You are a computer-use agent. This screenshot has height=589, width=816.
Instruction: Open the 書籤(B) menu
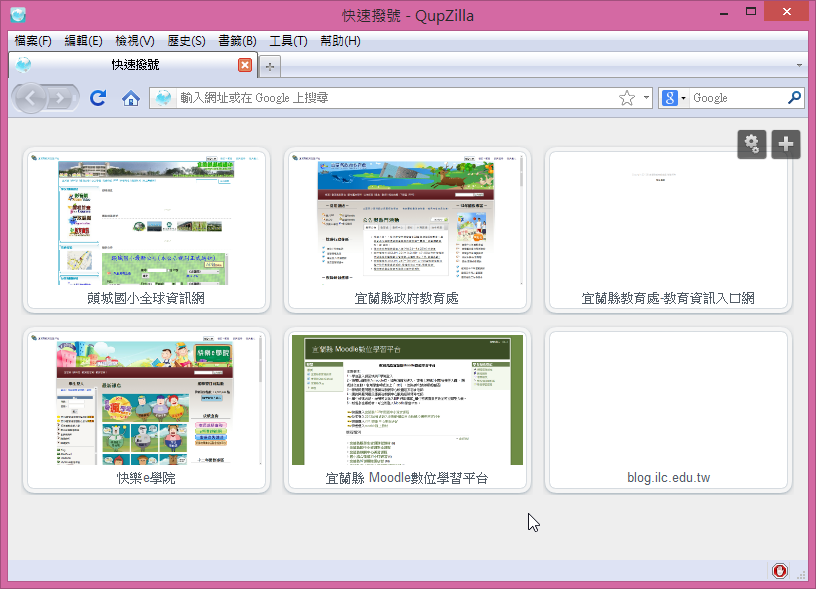click(x=237, y=41)
